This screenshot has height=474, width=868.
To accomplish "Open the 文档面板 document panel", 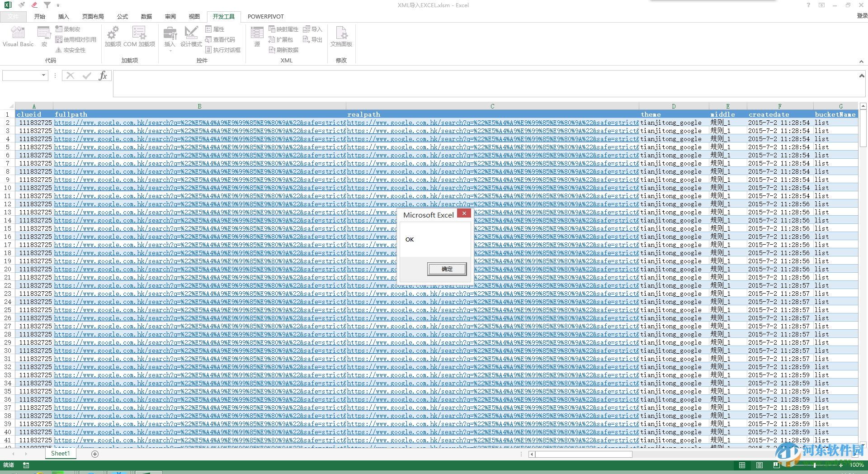I will point(341,37).
